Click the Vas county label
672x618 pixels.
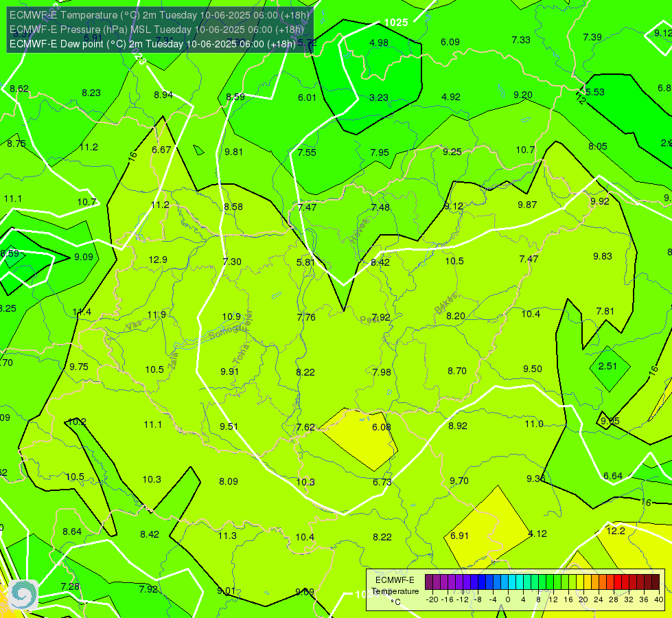point(134,326)
